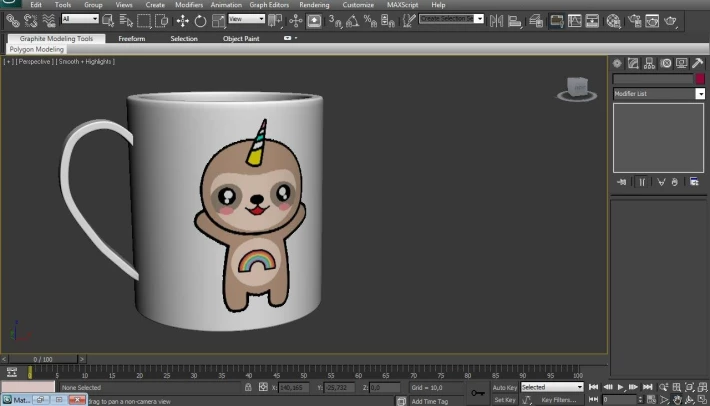The image size is (710, 406).
Task: Open the Edit menu
Action: (x=36, y=5)
